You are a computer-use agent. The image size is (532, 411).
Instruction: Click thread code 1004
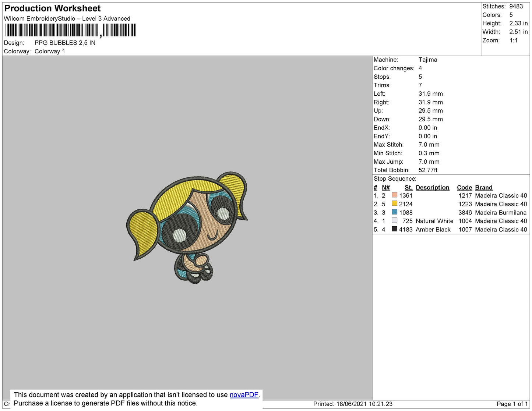pyautogui.click(x=465, y=221)
